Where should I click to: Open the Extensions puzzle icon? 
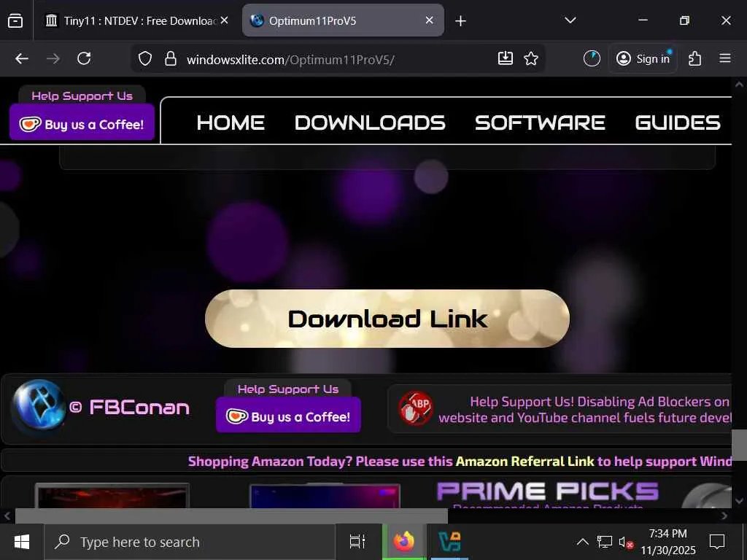point(694,58)
